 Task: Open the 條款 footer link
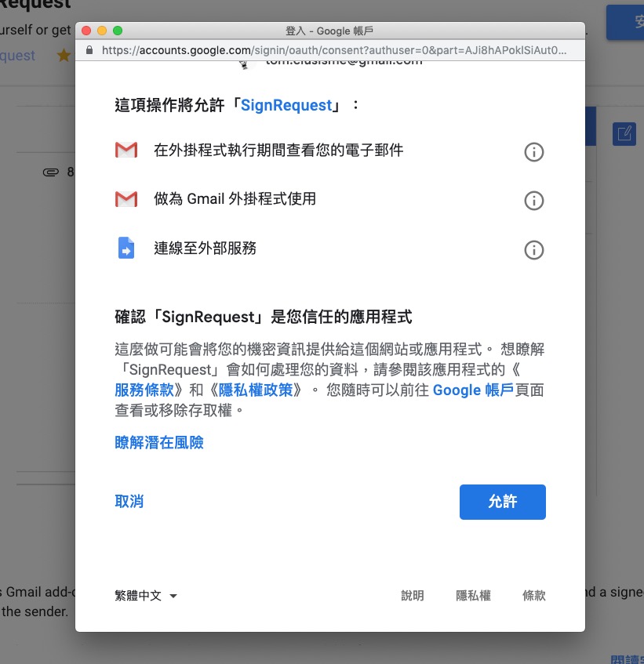[x=534, y=595]
